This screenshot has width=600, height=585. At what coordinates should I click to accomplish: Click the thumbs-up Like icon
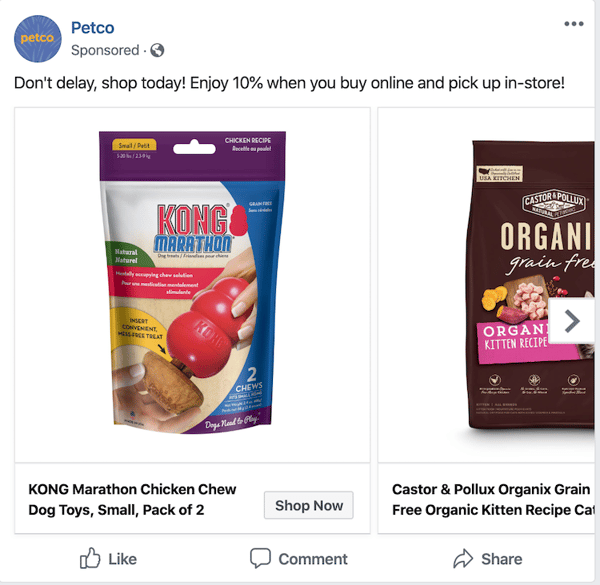(x=90, y=558)
